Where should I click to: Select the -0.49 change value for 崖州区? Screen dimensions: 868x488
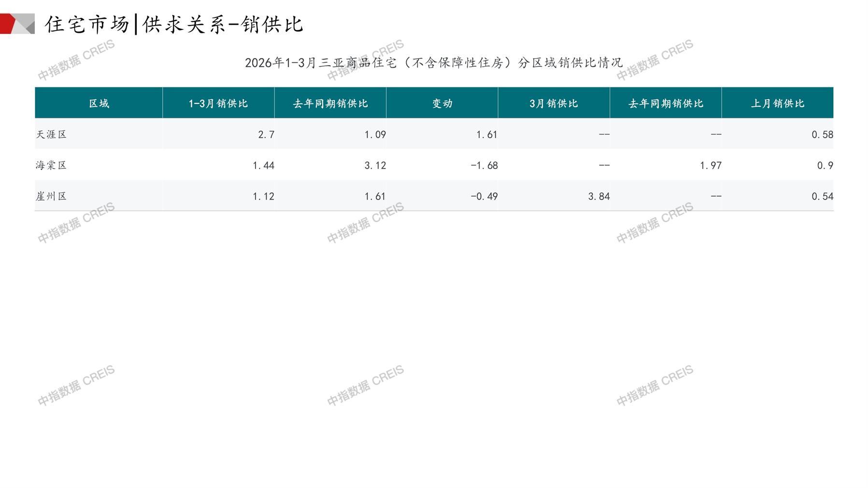coord(484,196)
